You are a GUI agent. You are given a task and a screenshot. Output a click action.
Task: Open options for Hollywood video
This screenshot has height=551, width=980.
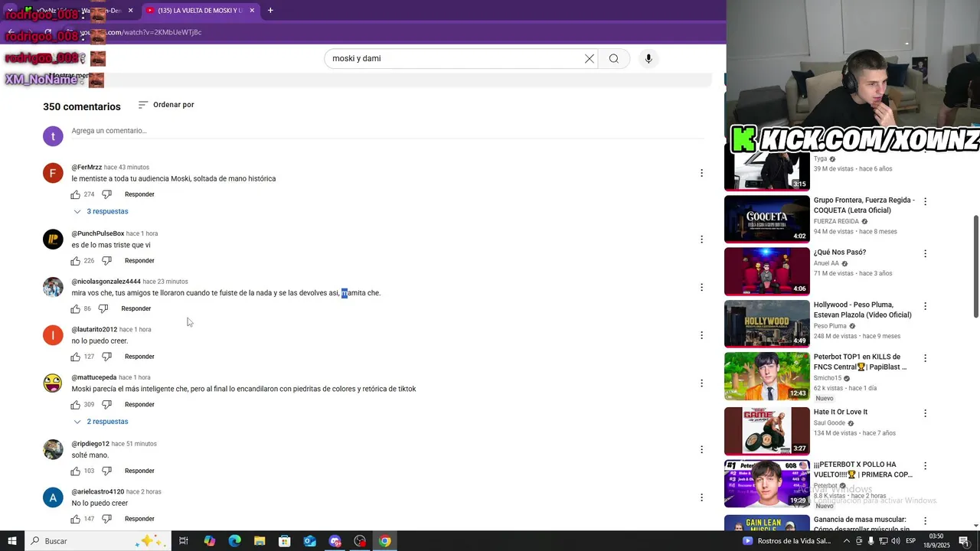click(x=925, y=306)
